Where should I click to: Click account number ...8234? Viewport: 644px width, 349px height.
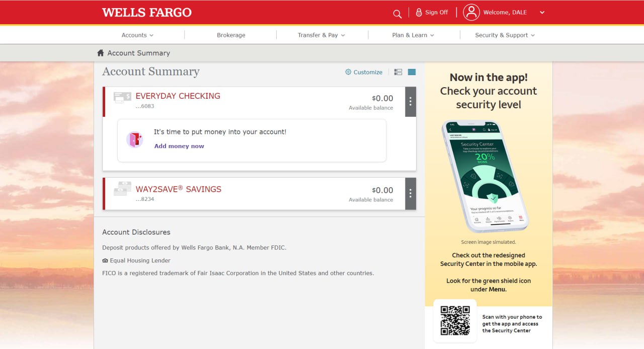(x=144, y=199)
